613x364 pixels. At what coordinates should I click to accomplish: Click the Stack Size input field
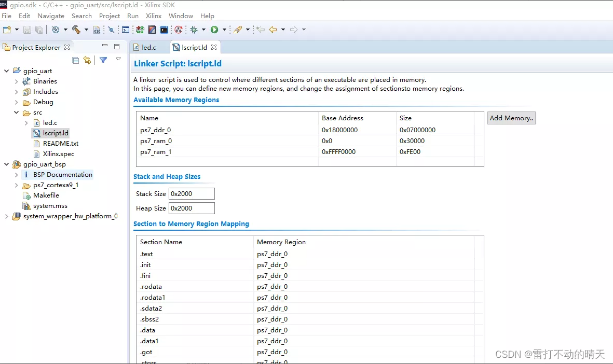pos(191,193)
